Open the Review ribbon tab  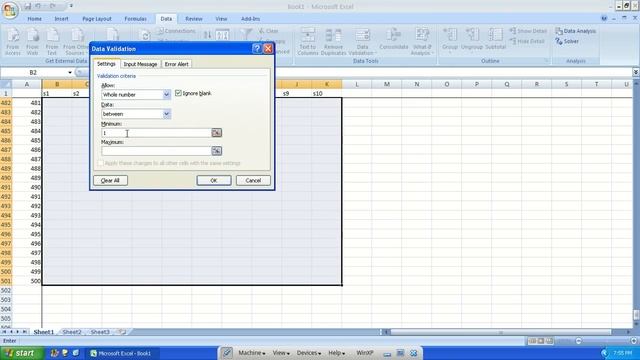tap(193, 19)
